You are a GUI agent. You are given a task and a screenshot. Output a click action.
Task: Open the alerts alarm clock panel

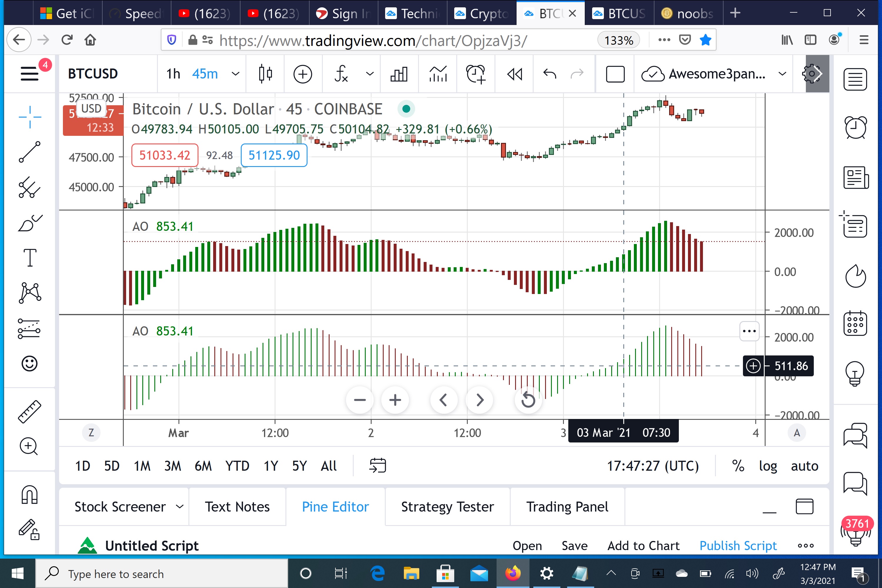(x=855, y=128)
